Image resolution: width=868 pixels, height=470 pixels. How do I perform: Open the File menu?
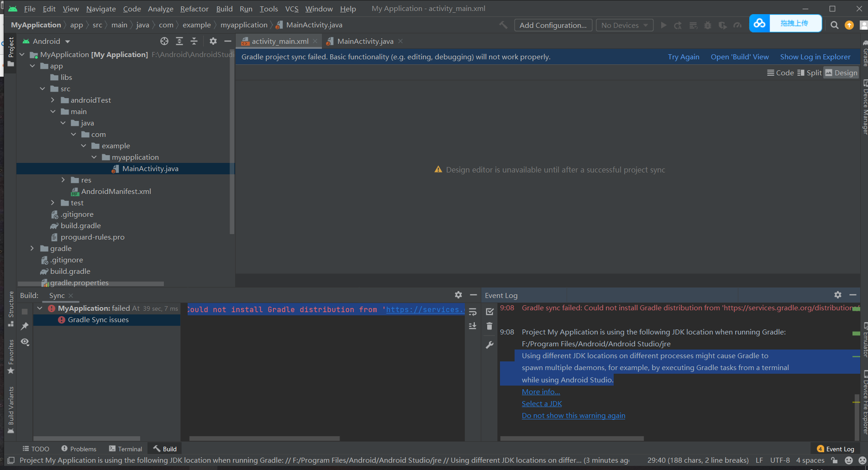(30, 9)
